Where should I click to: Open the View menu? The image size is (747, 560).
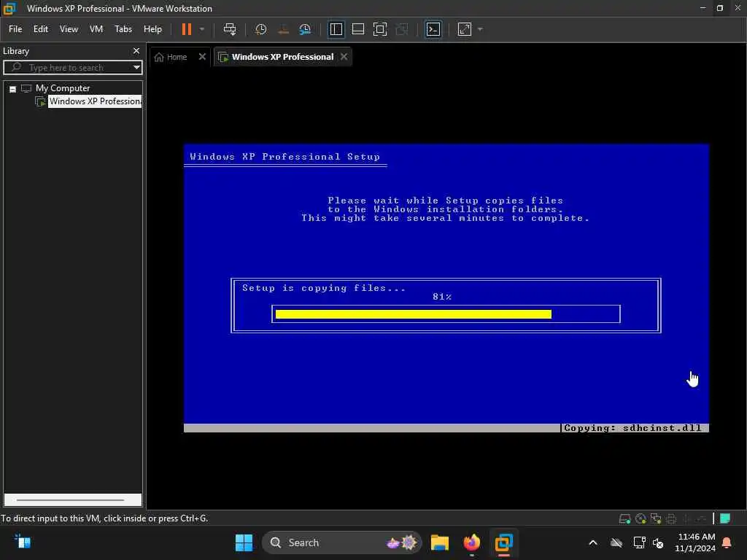[x=69, y=29]
